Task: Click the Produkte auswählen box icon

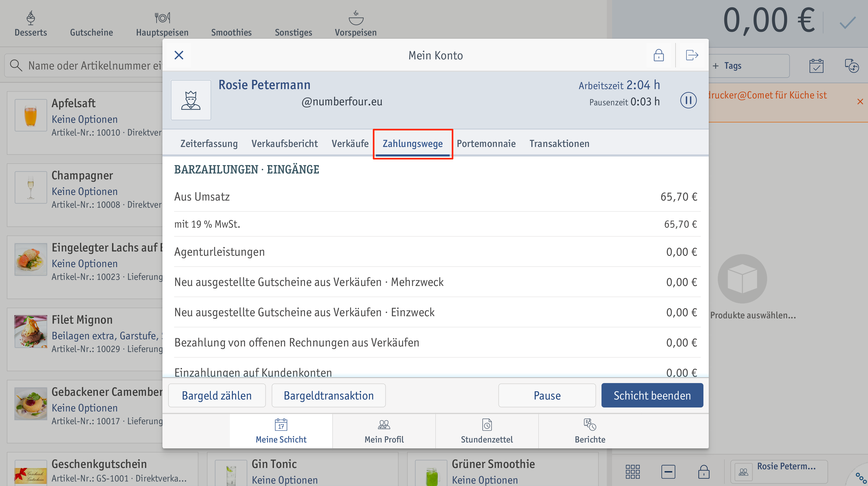Action: (x=742, y=279)
